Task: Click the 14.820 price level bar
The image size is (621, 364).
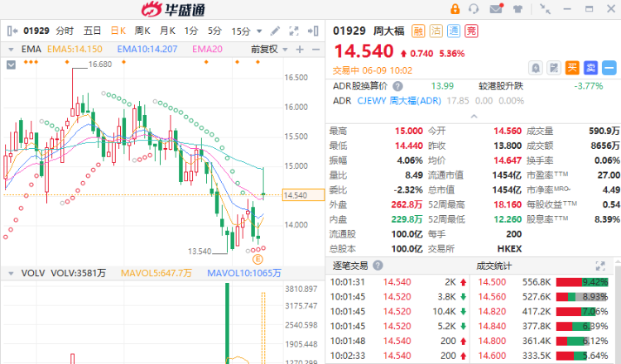Action: (582, 311)
